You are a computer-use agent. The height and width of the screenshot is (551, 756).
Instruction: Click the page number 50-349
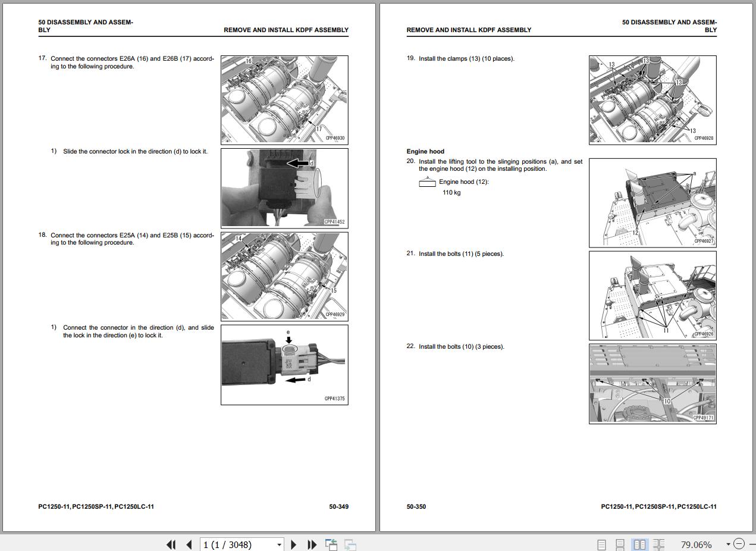(x=338, y=506)
